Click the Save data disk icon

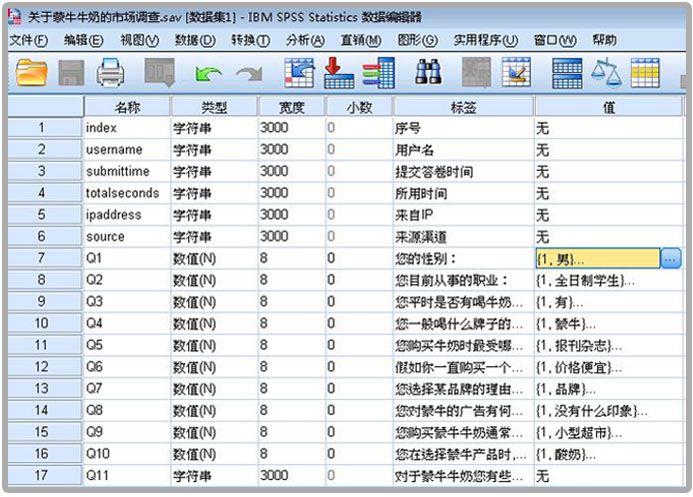click(x=71, y=72)
